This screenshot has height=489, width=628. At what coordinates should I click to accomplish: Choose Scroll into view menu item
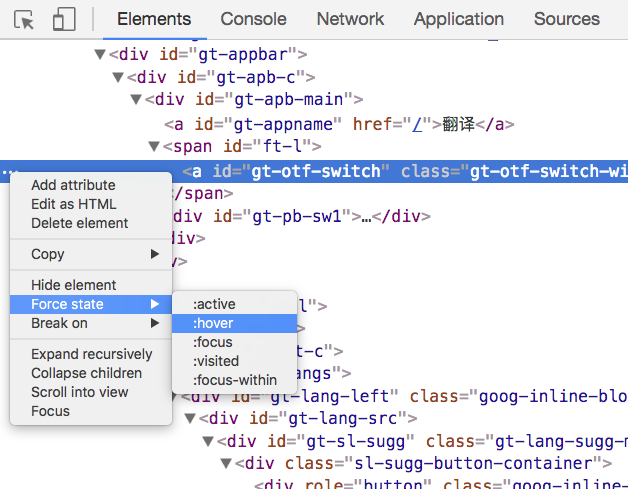point(79,392)
